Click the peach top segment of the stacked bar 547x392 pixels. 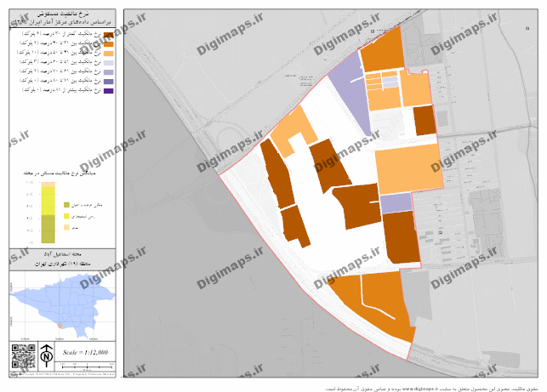[48, 185]
